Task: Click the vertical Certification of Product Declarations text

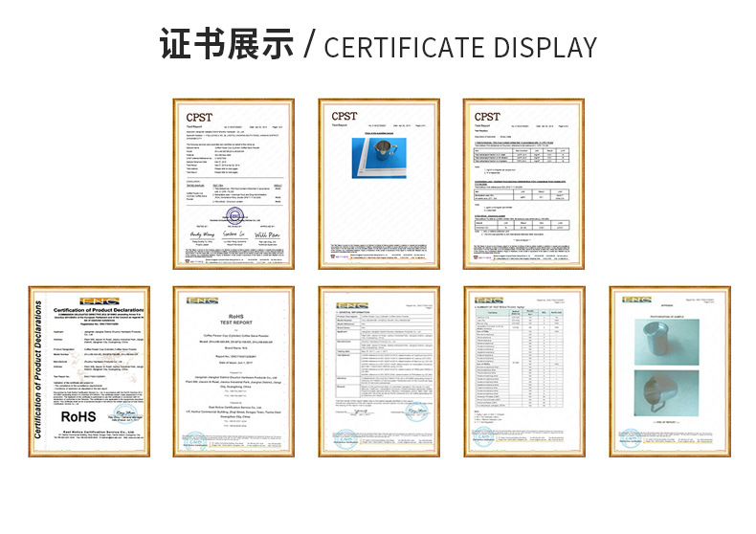Action: pos(37,369)
